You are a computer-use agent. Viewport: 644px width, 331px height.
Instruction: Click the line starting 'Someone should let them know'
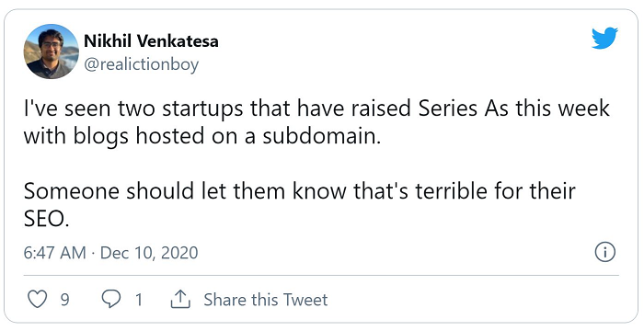point(299,190)
